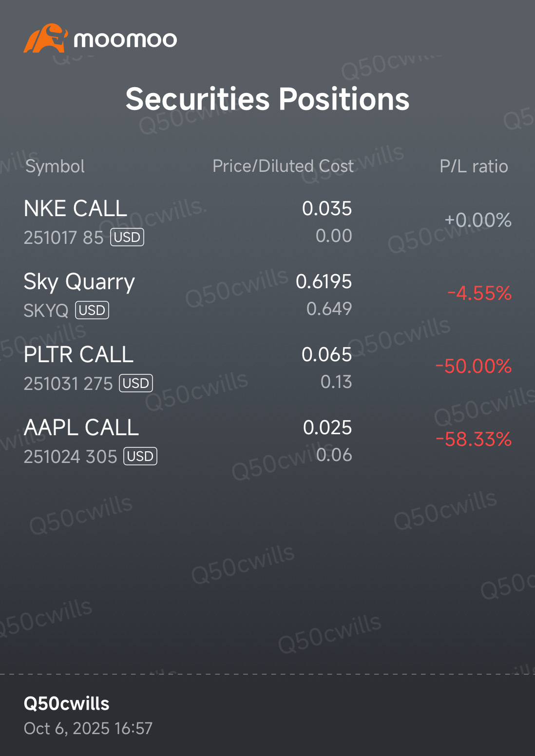Click the Symbol column header
535x756 pixels.
point(55,166)
